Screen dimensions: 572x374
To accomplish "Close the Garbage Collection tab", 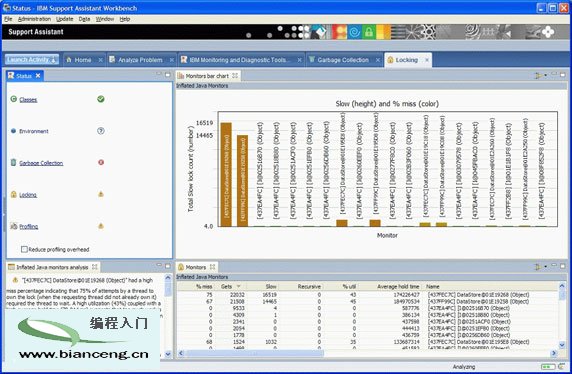I will (378, 60).
